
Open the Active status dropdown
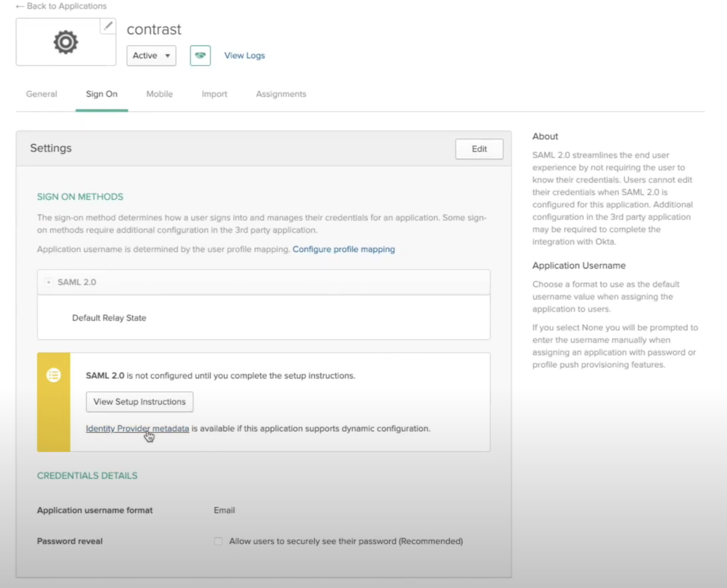point(151,55)
